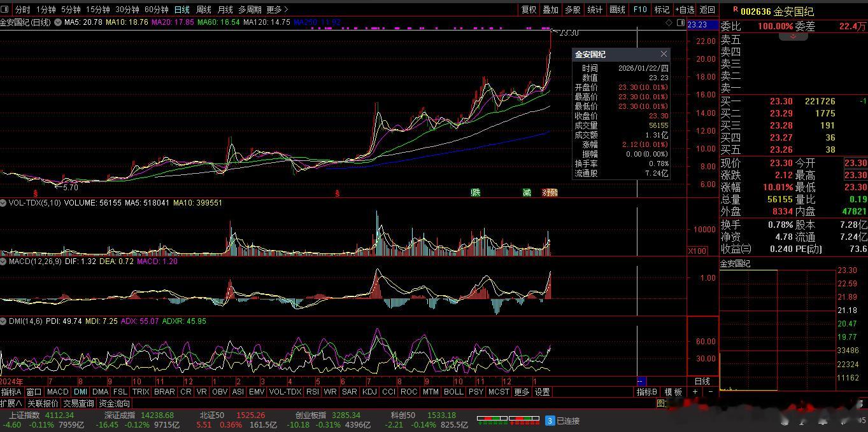868x432 pixels.
Task: Open the 资金流向 capital flow tab
Action: click(x=115, y=403)
